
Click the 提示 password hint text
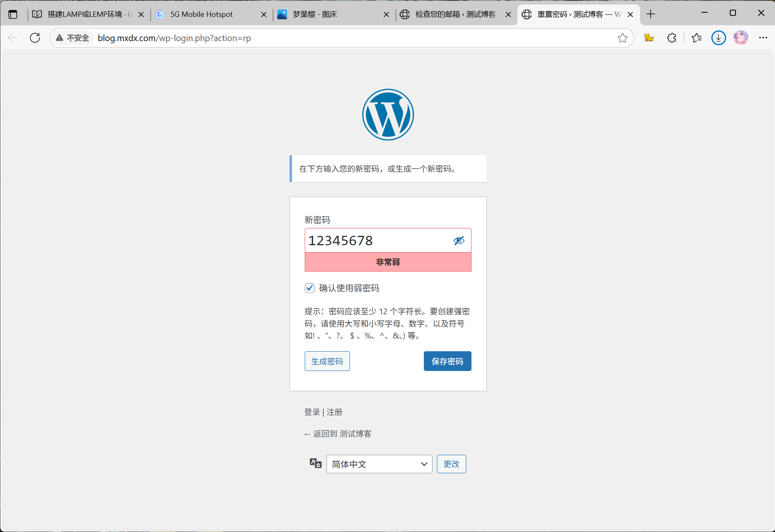pos(387,323)
